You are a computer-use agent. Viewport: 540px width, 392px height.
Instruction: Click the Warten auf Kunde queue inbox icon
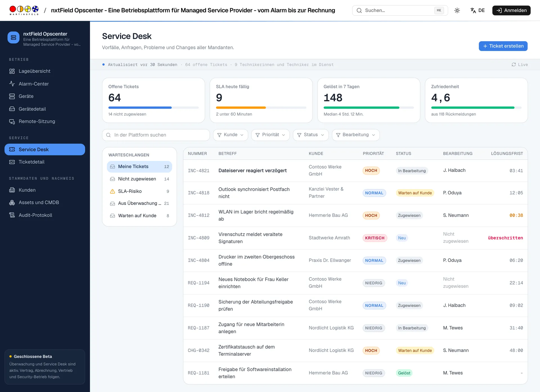click(x=112, y=216)
